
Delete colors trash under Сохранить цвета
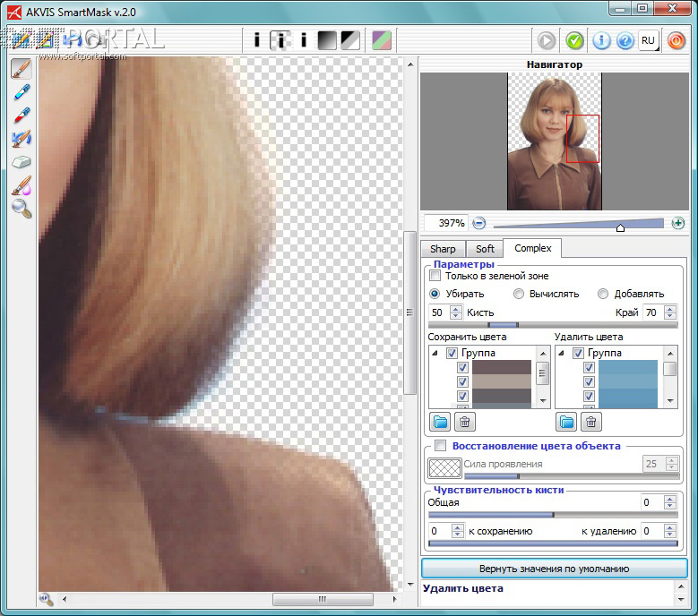click(x=465, y=422)
